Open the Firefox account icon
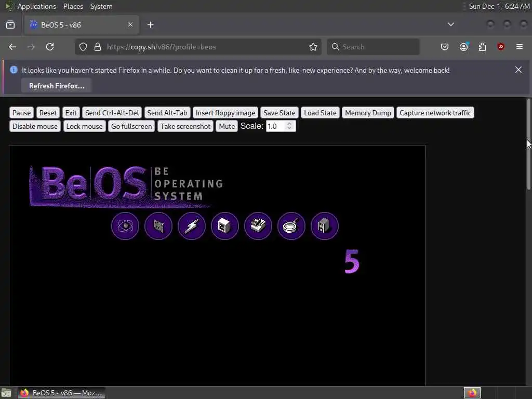 click(x=463, y=47)
